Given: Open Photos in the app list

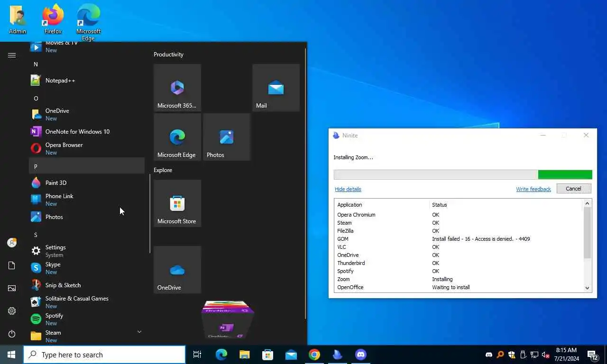Looking at the screenshot, I should coord(87,217).
